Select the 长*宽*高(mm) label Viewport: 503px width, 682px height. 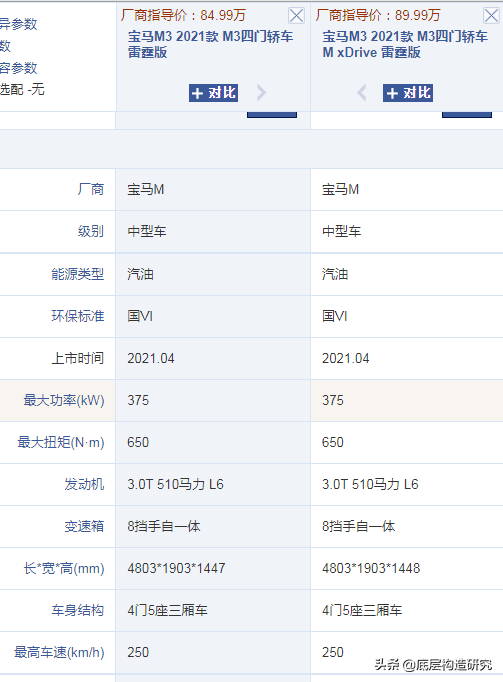pos(64,568)
